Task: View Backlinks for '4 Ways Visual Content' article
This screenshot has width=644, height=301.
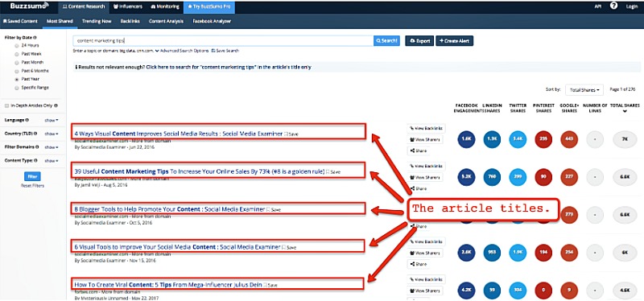Action: point(427,129)
